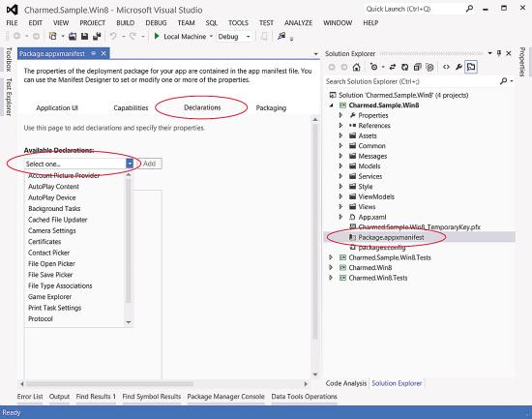Image resolution: width=532 pixels, height=419 pixels.
Task: Open the Test Explorer side panel
Action: pos(9,97)
